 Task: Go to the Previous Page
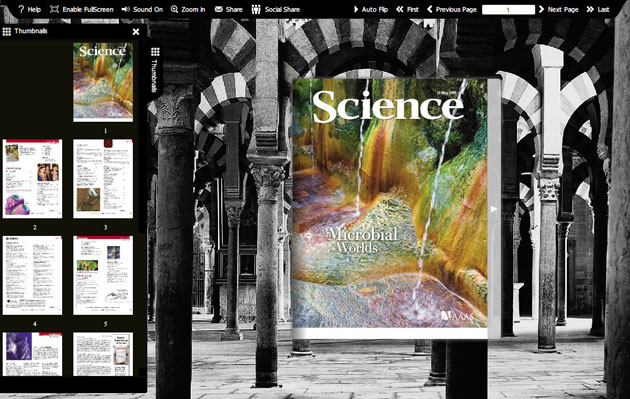[x=452, y=9]
